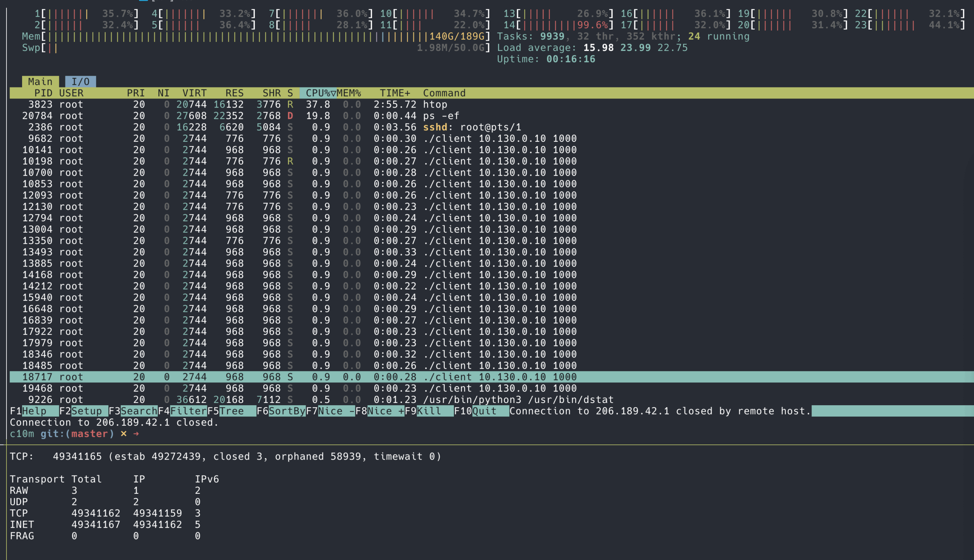Sort by the SHR column header
974x560 pixels.
pos(272,93)
